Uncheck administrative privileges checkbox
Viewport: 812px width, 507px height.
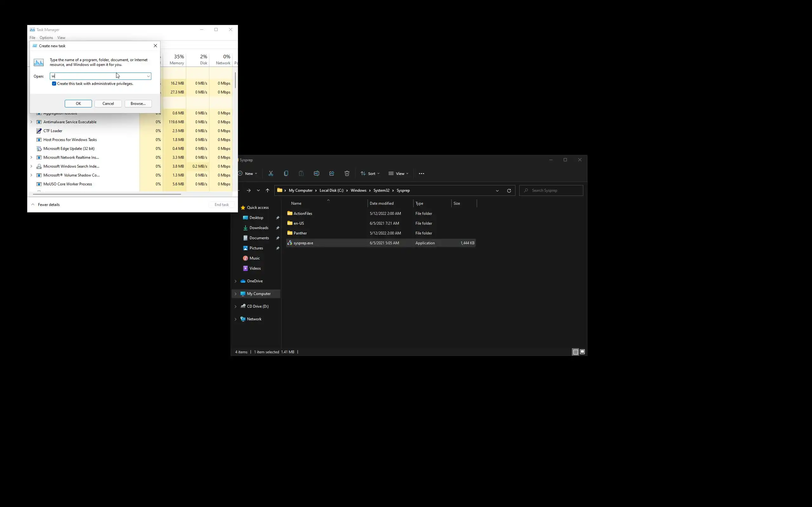[x=54, y=83]
